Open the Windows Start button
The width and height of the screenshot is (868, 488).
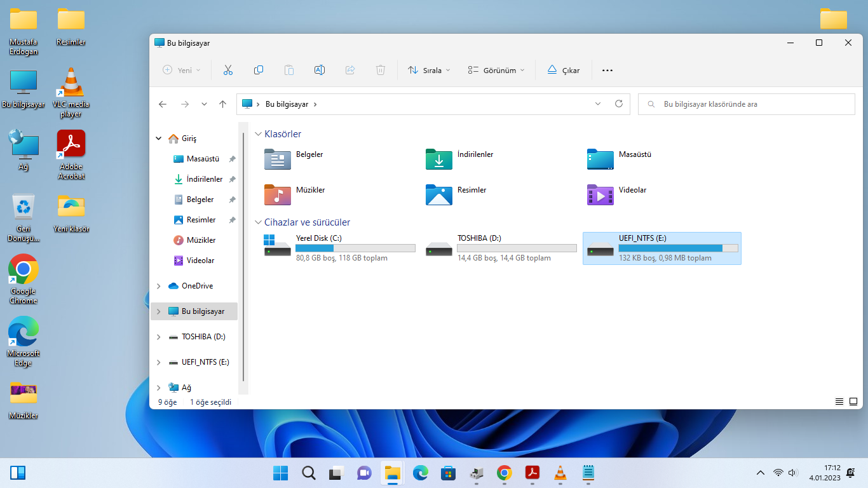tap(280, 473)
